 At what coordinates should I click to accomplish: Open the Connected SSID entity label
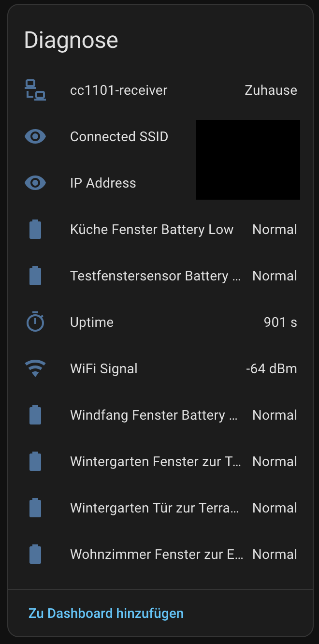[119, 137]
